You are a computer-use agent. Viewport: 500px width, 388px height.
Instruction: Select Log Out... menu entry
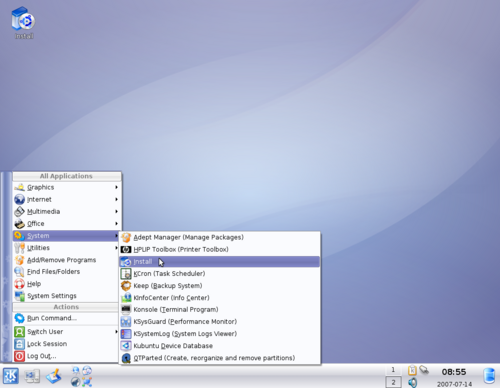click(x=66, y=356)
